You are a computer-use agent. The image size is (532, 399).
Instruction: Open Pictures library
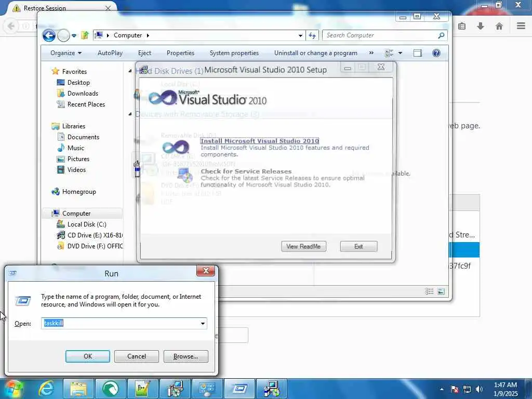[x=78, y=159]
